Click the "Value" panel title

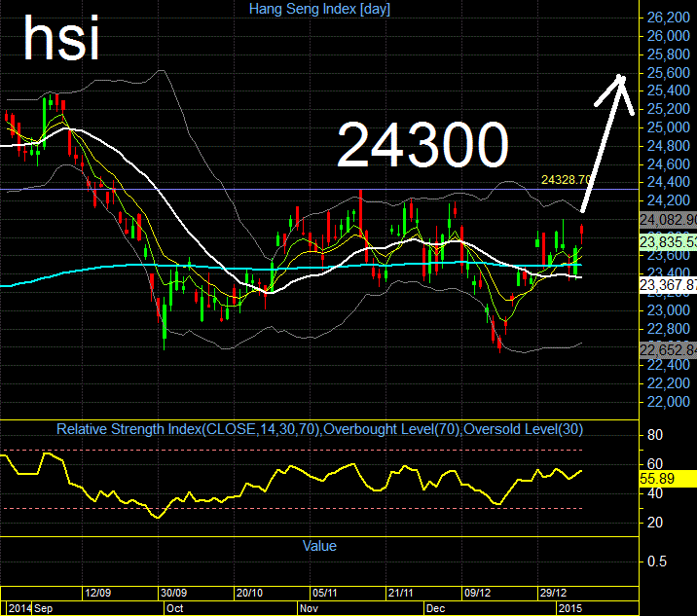[319, 546]
